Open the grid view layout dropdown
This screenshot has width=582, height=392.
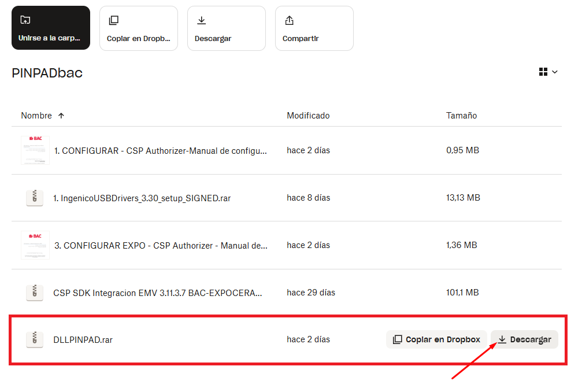pyautogui.click(x=548, y=72)
